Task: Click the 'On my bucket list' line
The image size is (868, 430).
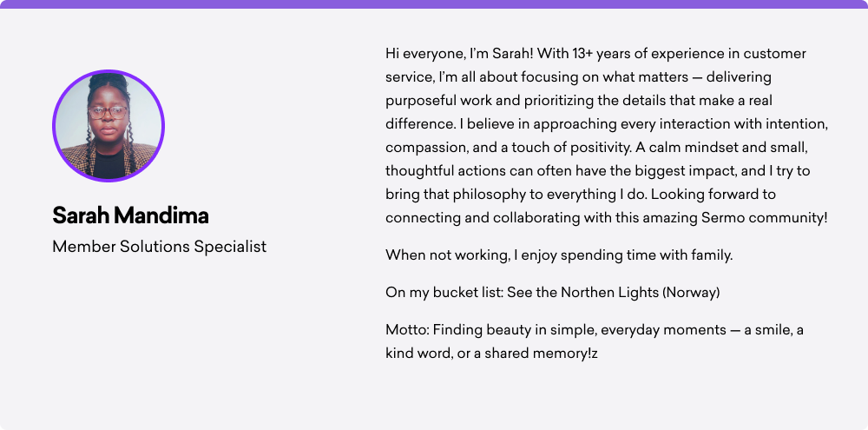Action: pos(552,293)
